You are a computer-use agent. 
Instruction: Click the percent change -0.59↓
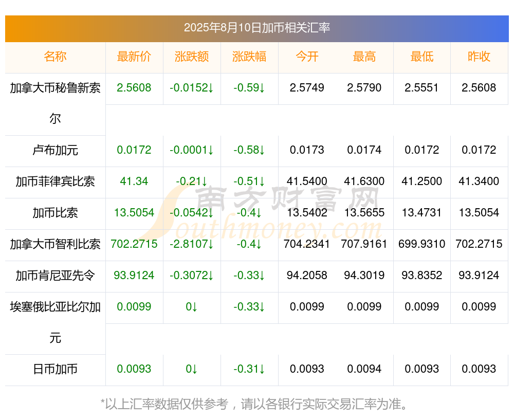(x=249, y=87)
